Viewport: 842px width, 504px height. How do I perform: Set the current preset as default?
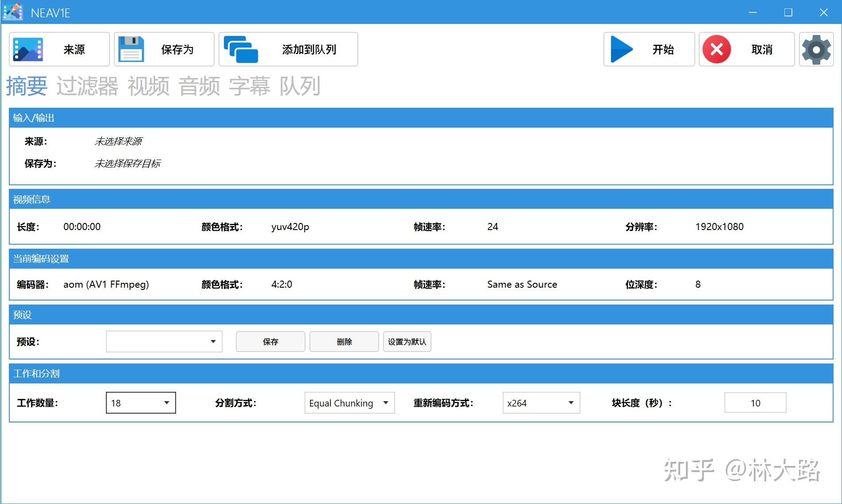click(407, 341)
